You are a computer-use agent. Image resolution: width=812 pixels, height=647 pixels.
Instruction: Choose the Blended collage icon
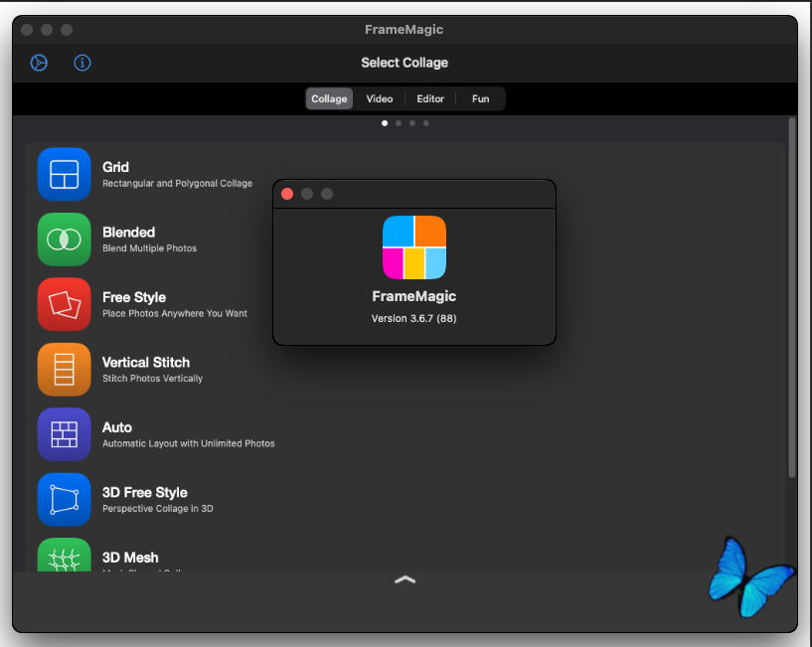(x=65, y=240)
